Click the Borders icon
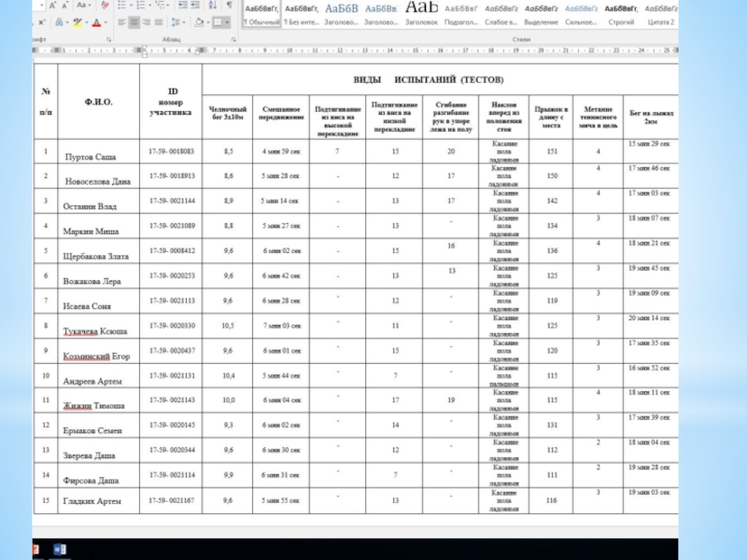The width and height of the screenshot is (747, 560). pos(218,21)
